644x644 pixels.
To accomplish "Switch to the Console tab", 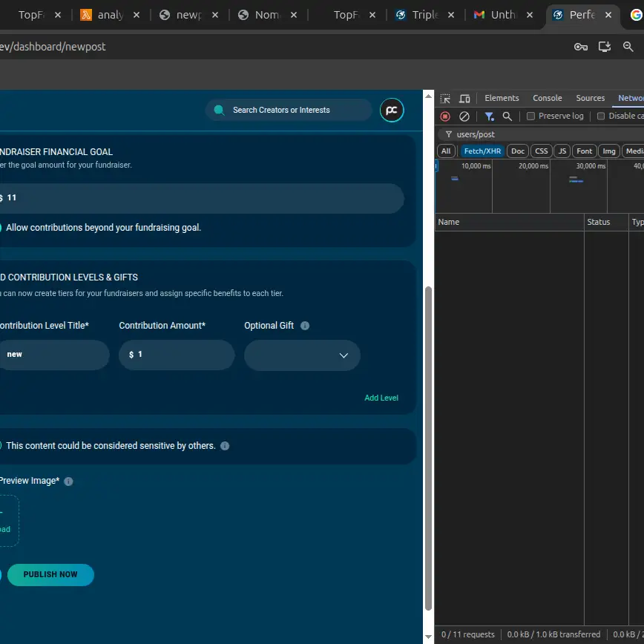I will click(x=547, y=98).
